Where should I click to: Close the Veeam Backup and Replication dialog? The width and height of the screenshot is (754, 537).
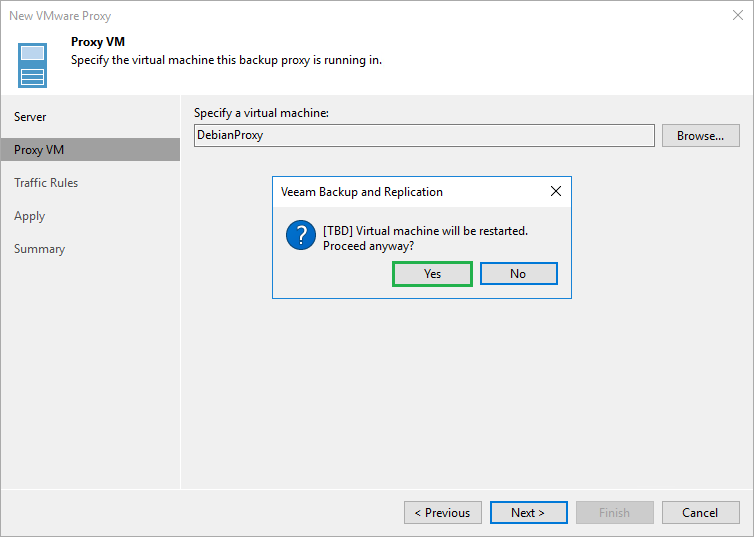point(555,192)
